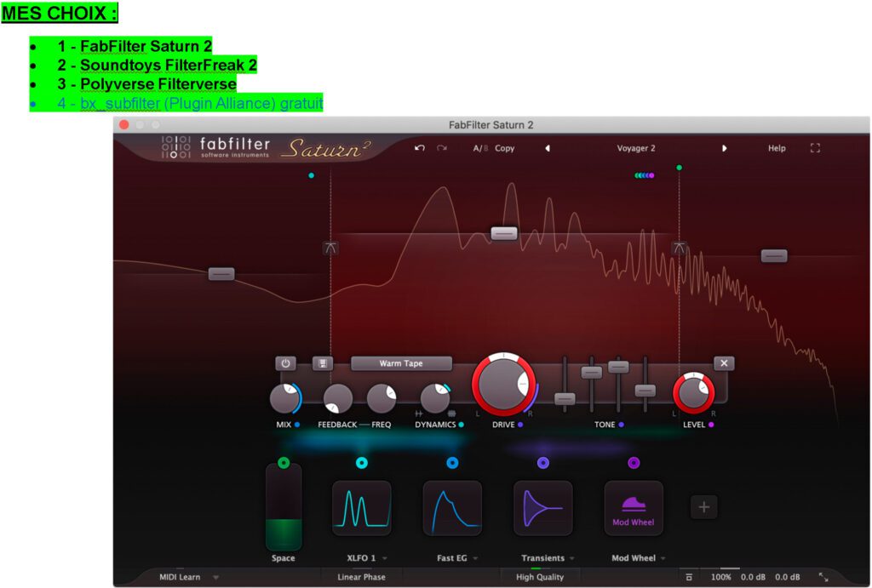Image resolution: width=872 pixels, height=588 pixels.
Task: Click the Space slider
Action: pyautogui.click(x=284, y=507)
